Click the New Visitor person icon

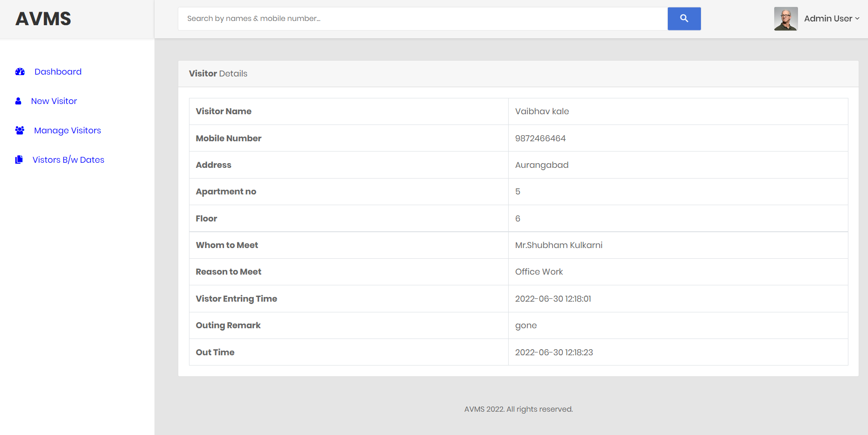pyautogui.click(x=18, y=101)
